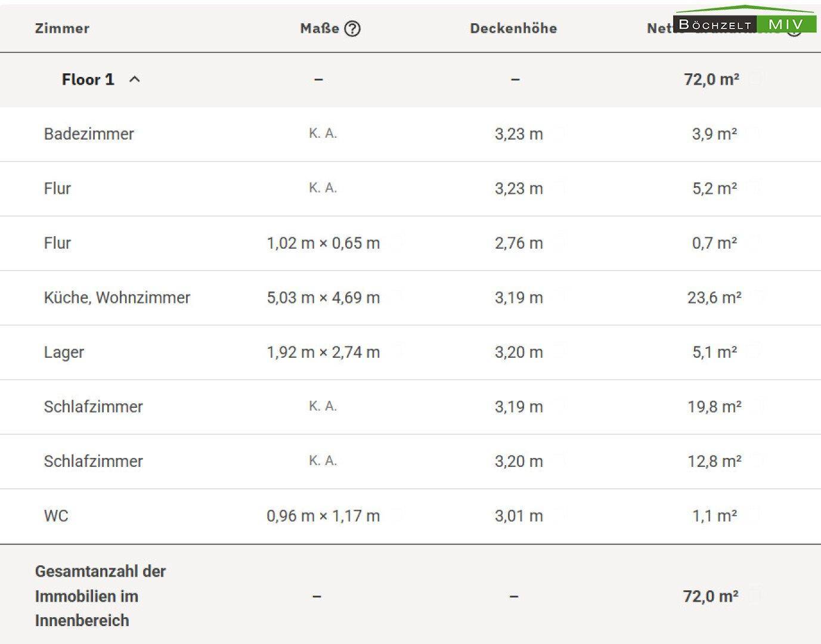The width and height of the screenshot is (821, 644).
Task: Select the Lager row label
Action: tap(64, 352)
